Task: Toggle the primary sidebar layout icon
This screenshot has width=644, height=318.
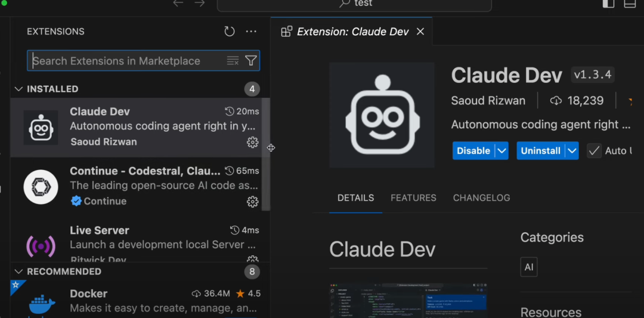Action: (608, 4)
